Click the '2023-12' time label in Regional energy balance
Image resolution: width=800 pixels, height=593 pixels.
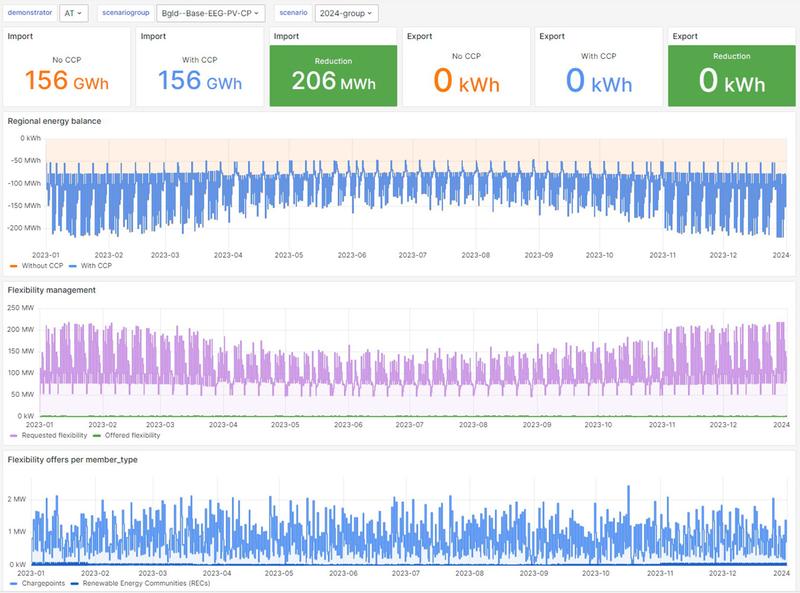click(723, 255)
